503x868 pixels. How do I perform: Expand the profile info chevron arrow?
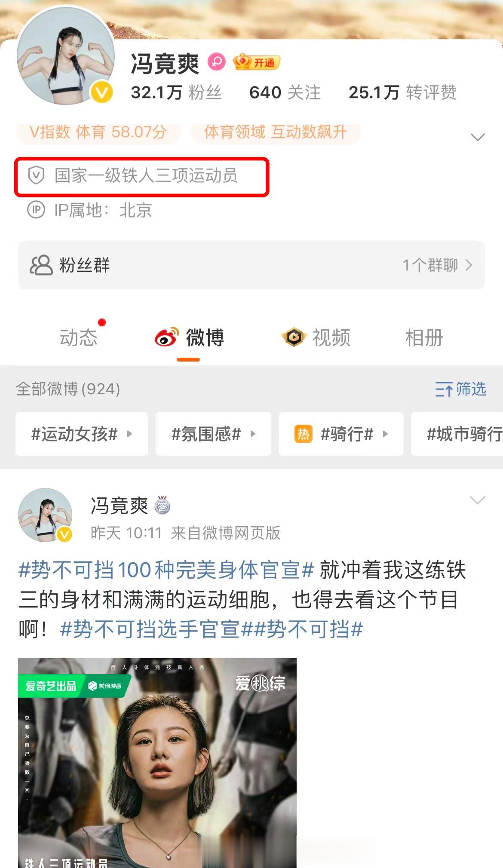click(478, 137)
